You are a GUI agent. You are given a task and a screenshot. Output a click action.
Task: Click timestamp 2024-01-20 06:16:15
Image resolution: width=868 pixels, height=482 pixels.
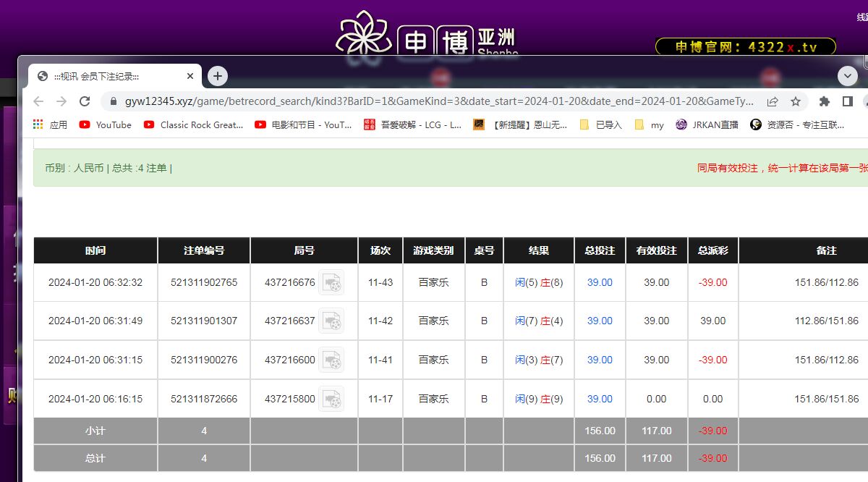[x=95, y=399]
